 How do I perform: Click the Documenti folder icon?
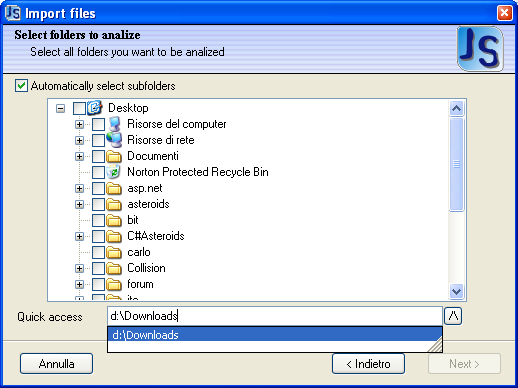(x=114, y=156)
